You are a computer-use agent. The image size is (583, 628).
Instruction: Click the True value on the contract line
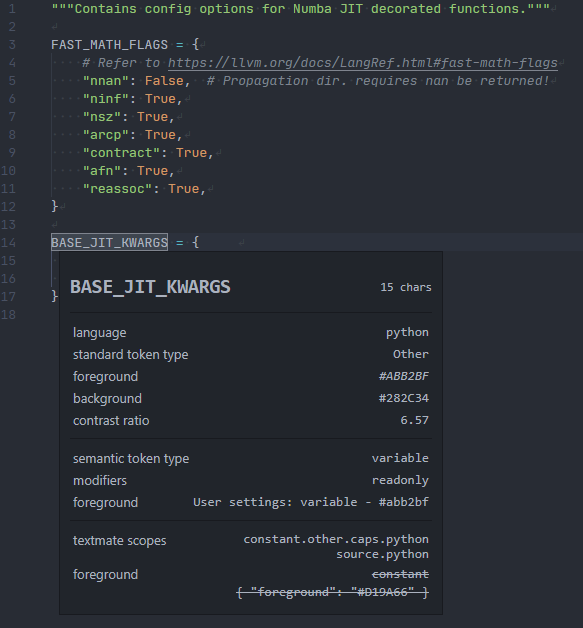191,153
